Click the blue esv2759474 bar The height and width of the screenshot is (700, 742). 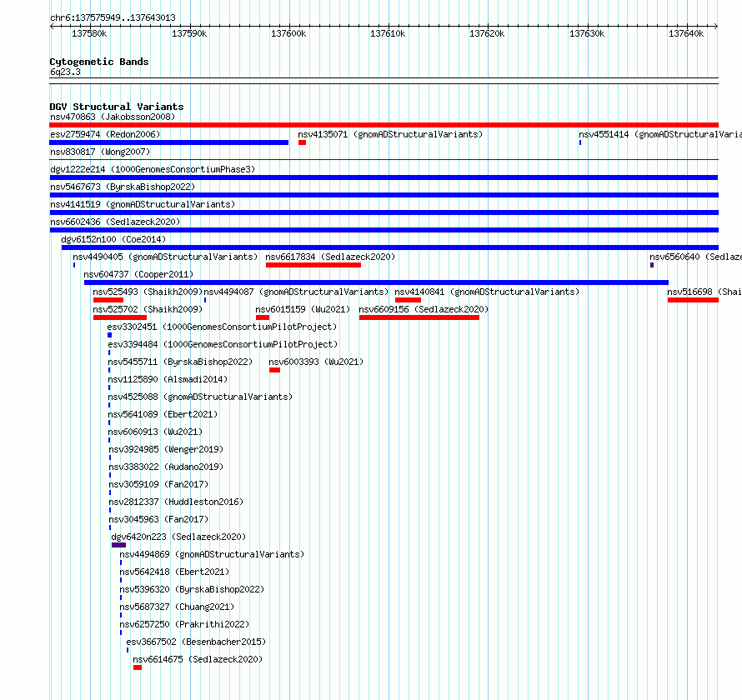point(169,142)
